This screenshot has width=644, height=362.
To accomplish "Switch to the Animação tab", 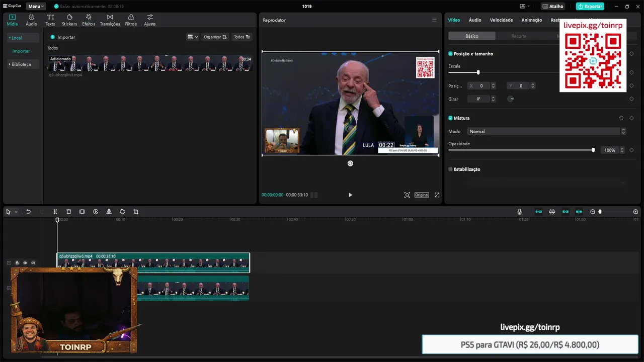I will click(532, 20).
